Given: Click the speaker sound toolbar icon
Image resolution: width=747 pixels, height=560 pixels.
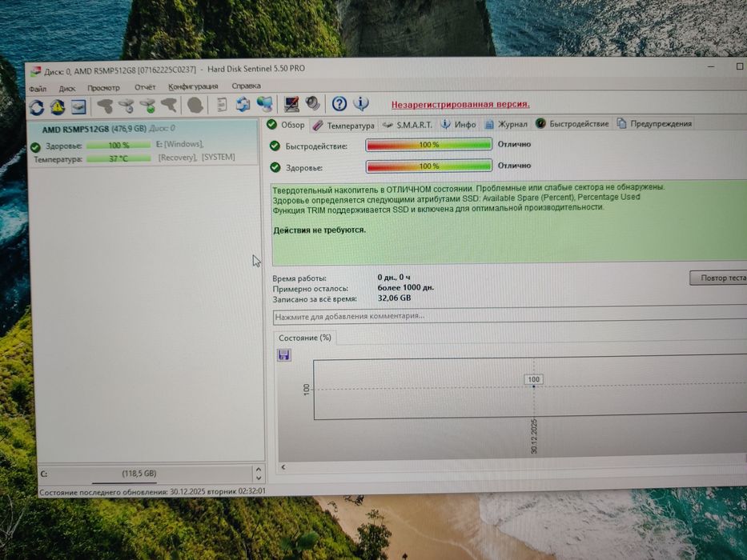Looking at the screenshot, I should click(313, 103).
